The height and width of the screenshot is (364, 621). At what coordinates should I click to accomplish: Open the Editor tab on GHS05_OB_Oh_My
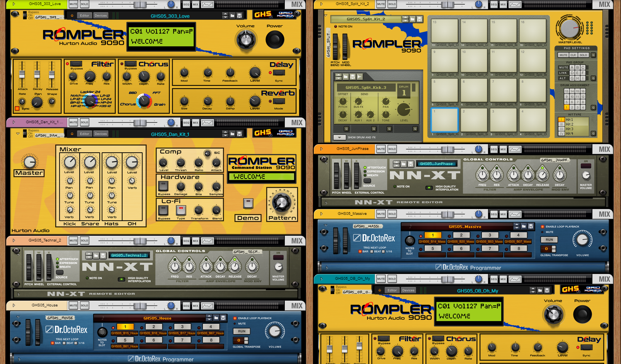point(392,290)
